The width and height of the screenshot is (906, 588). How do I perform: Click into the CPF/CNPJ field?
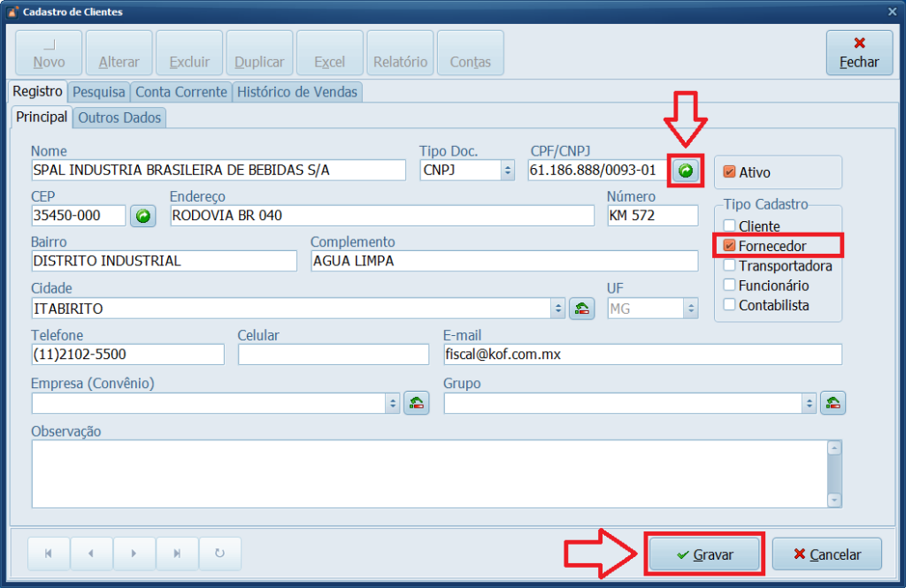(598, 171)
